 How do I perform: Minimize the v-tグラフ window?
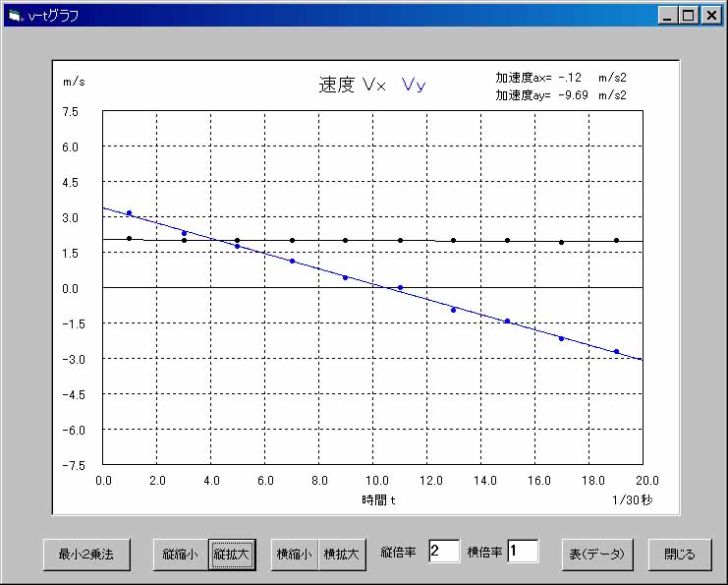[x=667, y=15]
